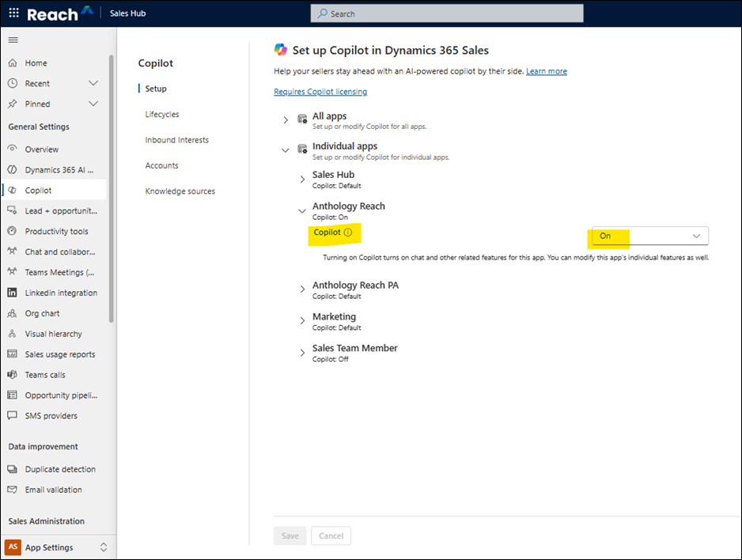Click the General Settings heading
Viewport: 742px width, 560px height.
[39, 127]
